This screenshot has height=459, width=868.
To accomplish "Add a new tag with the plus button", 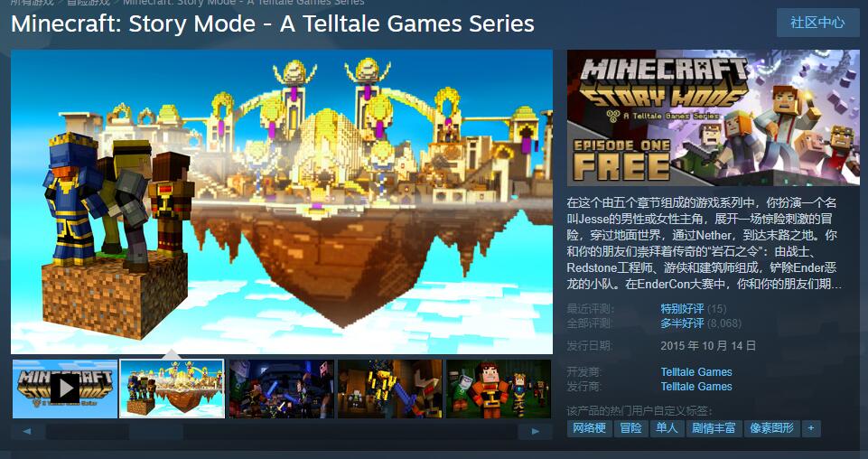I will pyautogui.click(x=811, y=428).
